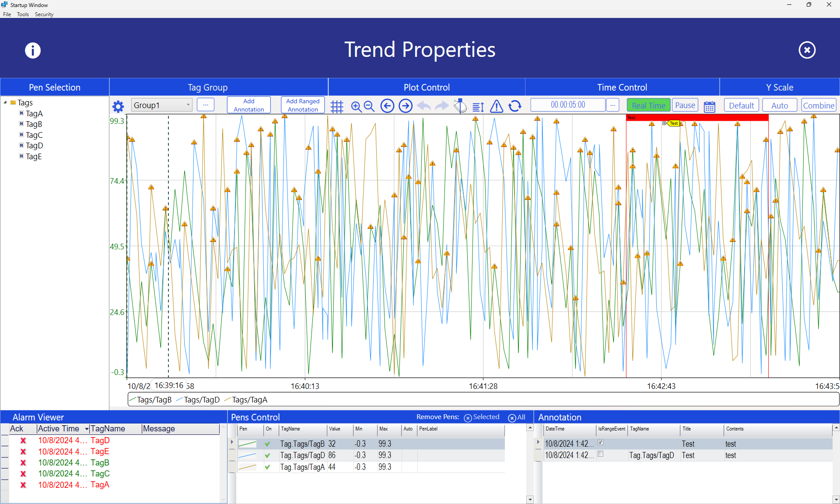This screenshot has height=504, width=840.
Task: Open Active Time column sort dropdown
Action: tap(87, 429)
